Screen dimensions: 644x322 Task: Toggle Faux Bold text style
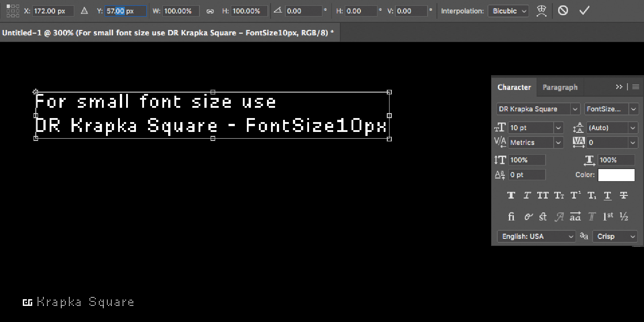click(511, 195)
